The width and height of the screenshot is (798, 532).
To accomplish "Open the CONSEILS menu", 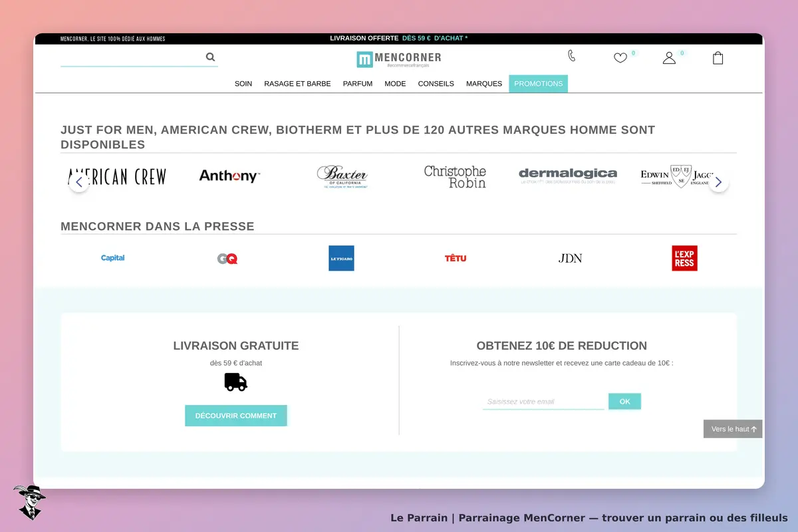I will coord(436,84).
